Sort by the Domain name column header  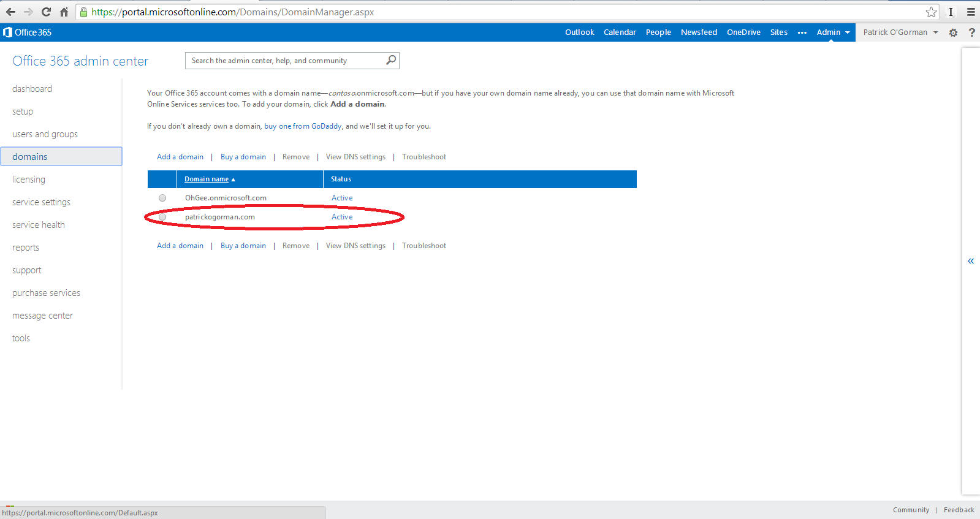tap(210, 179)
